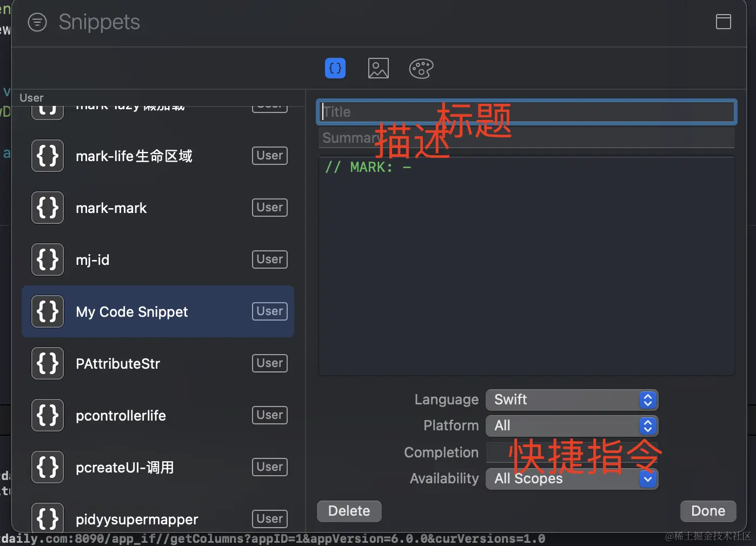Focus the snippet Summary field
This screenshot has height=546, width=756.
pyautogui.click(x=526, y=138)
